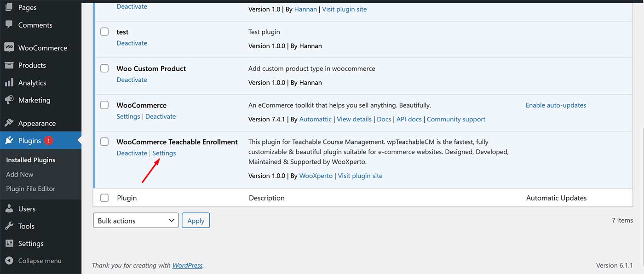Open the API docs link
The height and width of the screenshot is (274, 644).
(409, 119)
